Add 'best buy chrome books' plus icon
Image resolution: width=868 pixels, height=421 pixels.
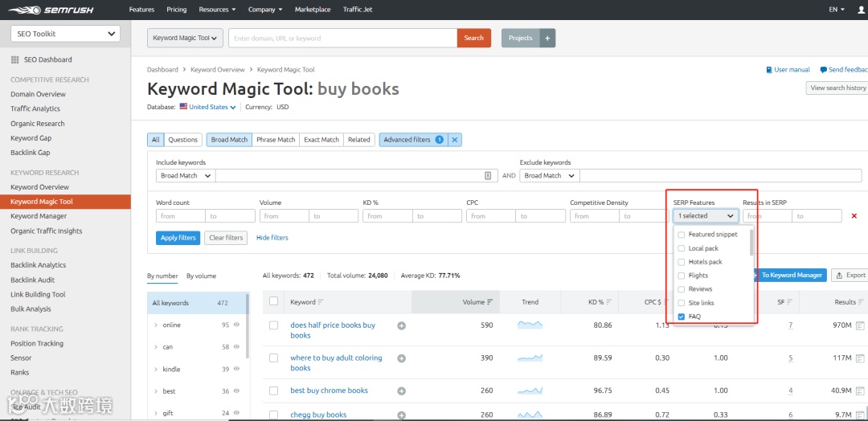(401, 391)
